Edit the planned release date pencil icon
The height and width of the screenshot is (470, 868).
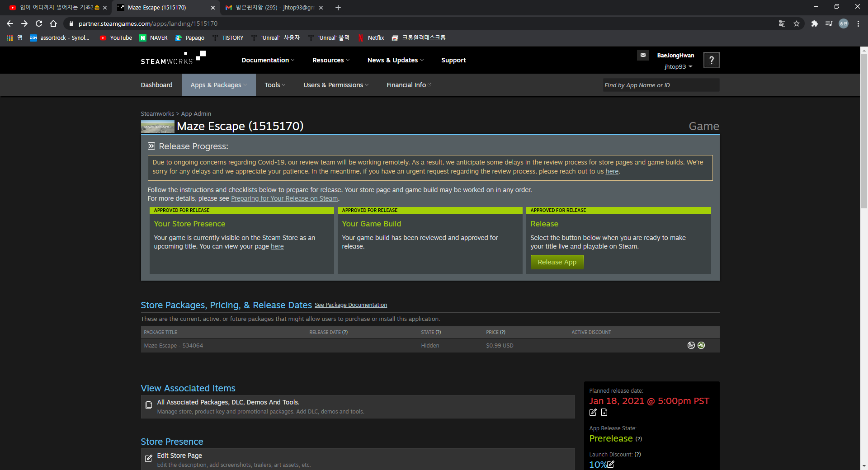(x=593, y=412)
